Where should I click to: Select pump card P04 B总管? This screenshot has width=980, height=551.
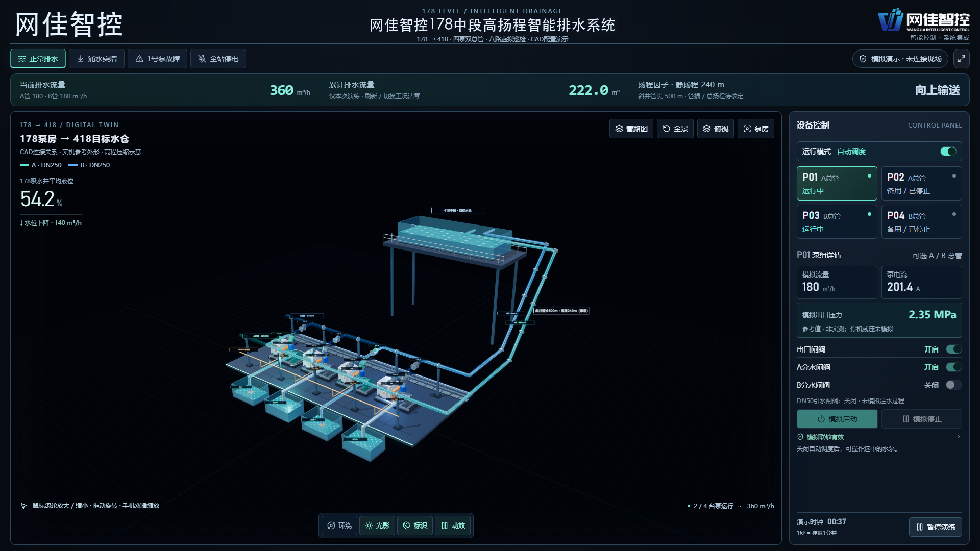(922, 222)
